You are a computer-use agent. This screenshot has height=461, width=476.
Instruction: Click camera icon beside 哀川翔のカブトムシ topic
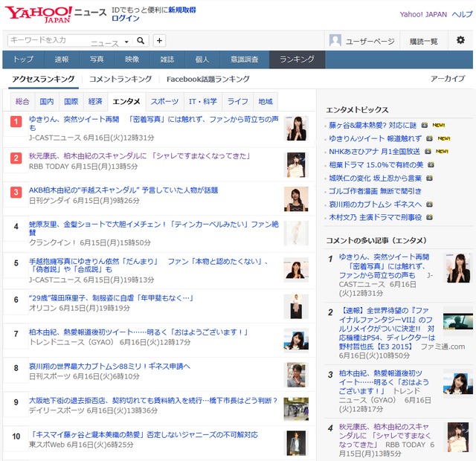pos(429,204)
